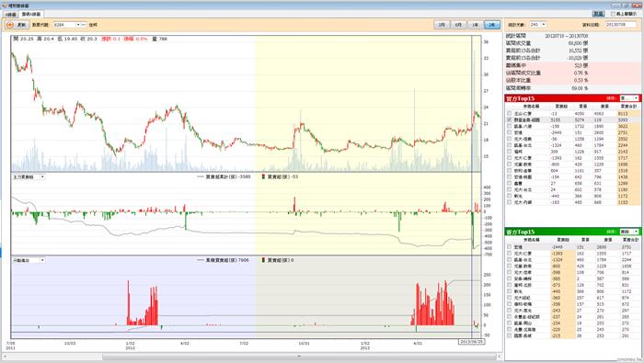644x363 pixels.
Task: Click cumulative net legend value -3580 in middle chart
Action: click(244, 176)
